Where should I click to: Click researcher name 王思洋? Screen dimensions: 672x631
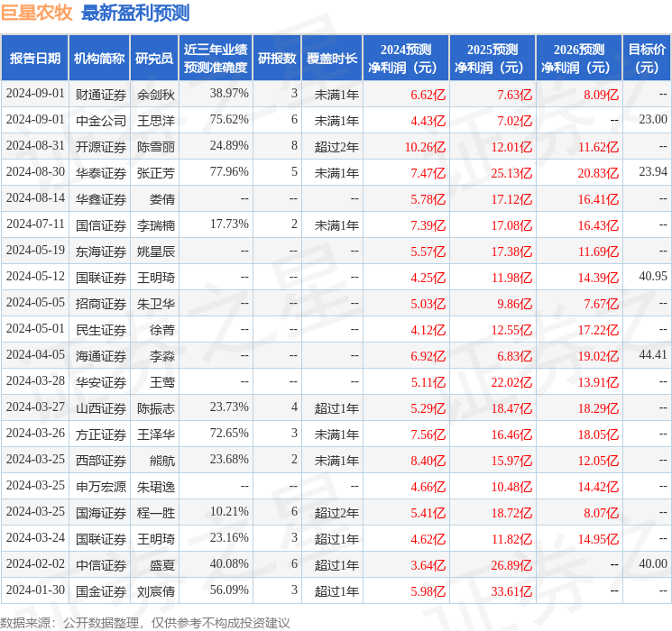[156, 121]
